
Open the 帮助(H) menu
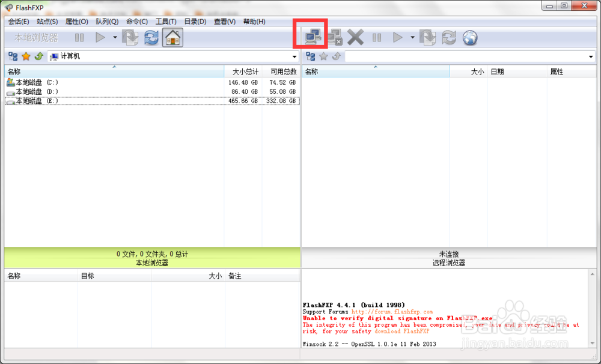[x=254, y=22]
